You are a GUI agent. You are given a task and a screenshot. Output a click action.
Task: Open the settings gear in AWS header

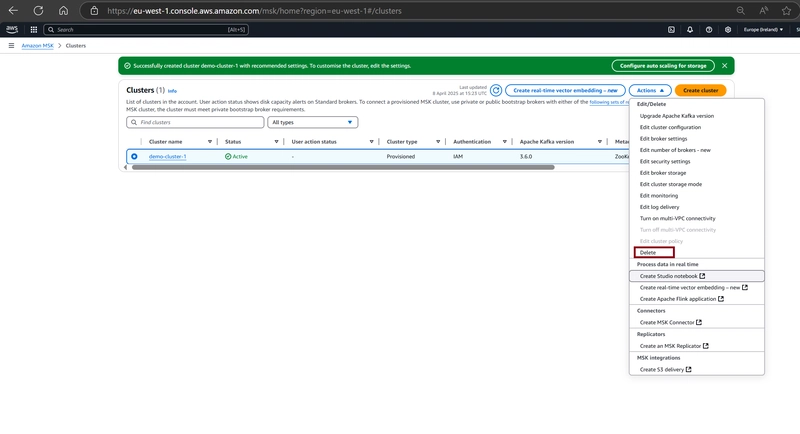pos(728,30)
